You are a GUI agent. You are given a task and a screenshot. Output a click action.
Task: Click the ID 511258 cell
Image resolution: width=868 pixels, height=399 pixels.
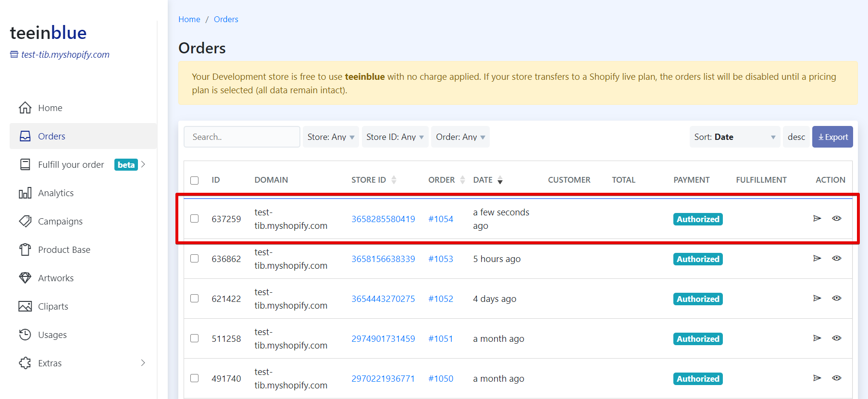click(226, 338)
